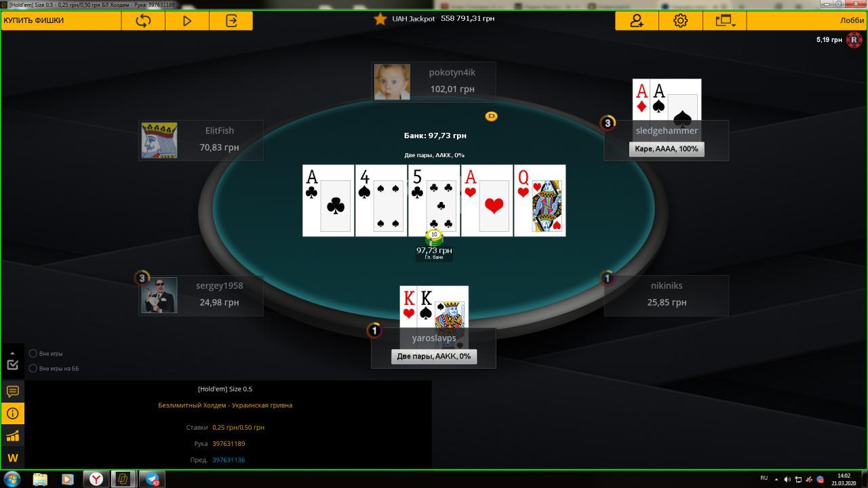Select the info tab icon in sidebar

click(12, 413)
